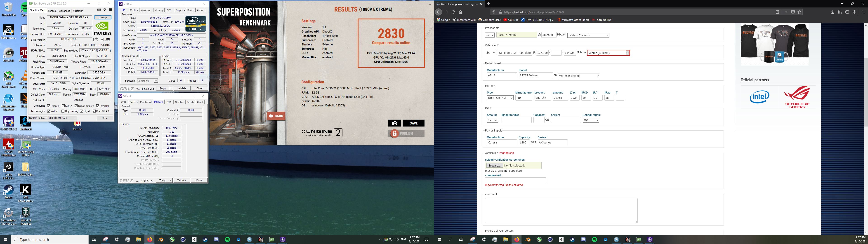Open disk Configuration IDE dropdown
868x244 pixels.
[x=591, y=120]
